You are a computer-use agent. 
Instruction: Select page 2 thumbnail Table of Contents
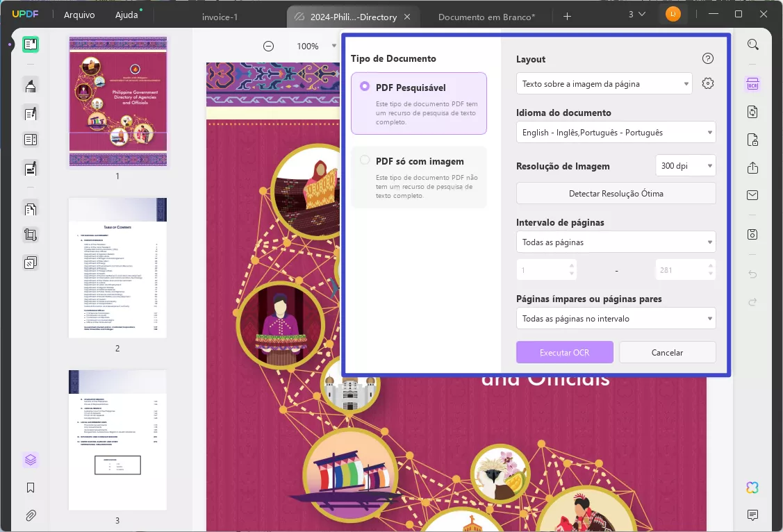[x=118, y=268]
